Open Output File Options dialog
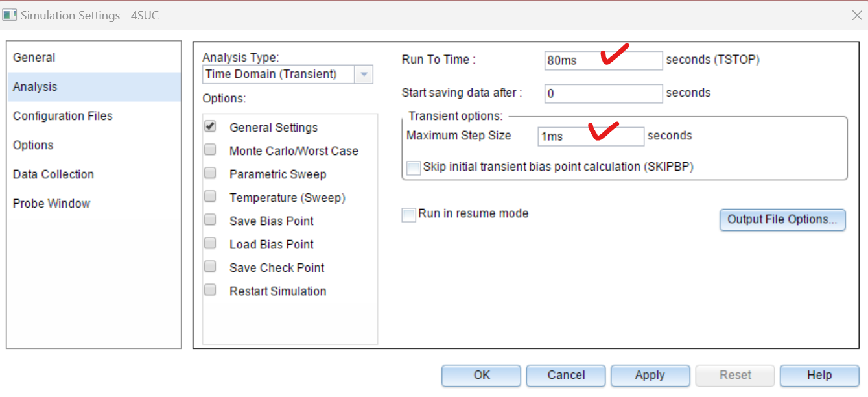 (x=782, y=219)
